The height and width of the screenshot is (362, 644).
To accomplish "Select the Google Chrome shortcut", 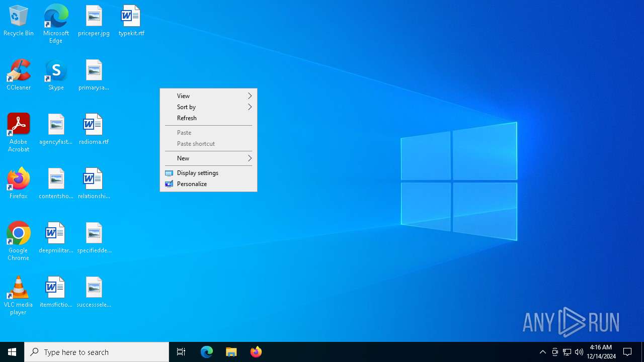I will tap(19, 241).
